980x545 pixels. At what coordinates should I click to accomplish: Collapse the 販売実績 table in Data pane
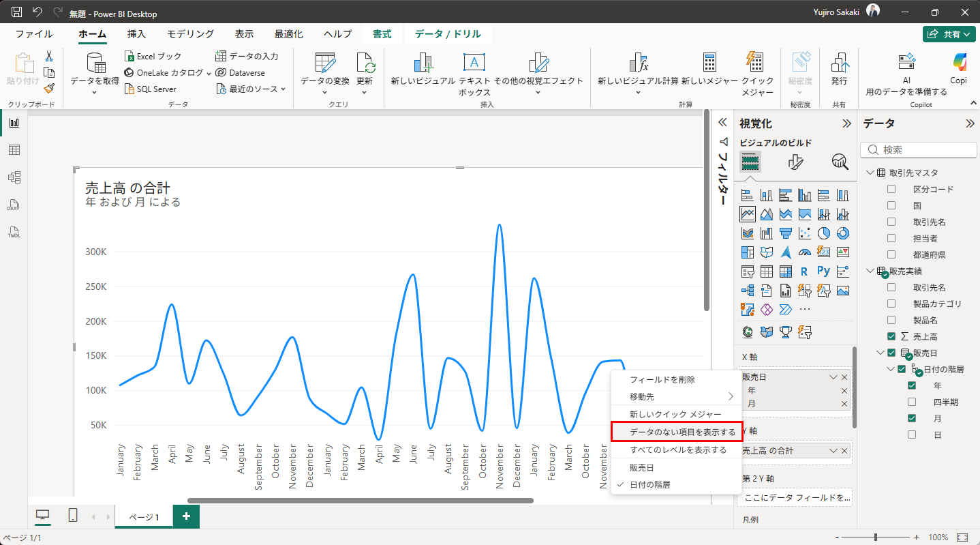870,271
